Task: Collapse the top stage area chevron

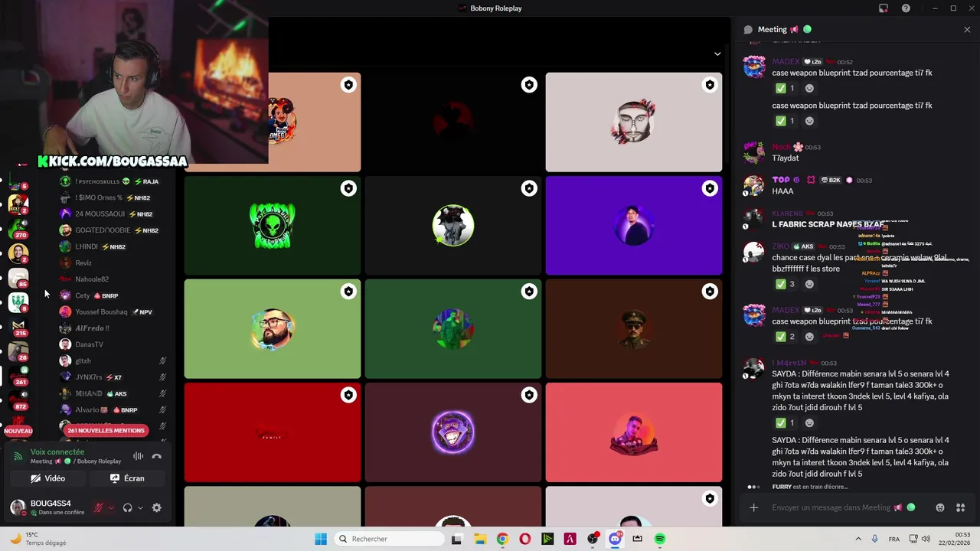Action: [717, 54]
